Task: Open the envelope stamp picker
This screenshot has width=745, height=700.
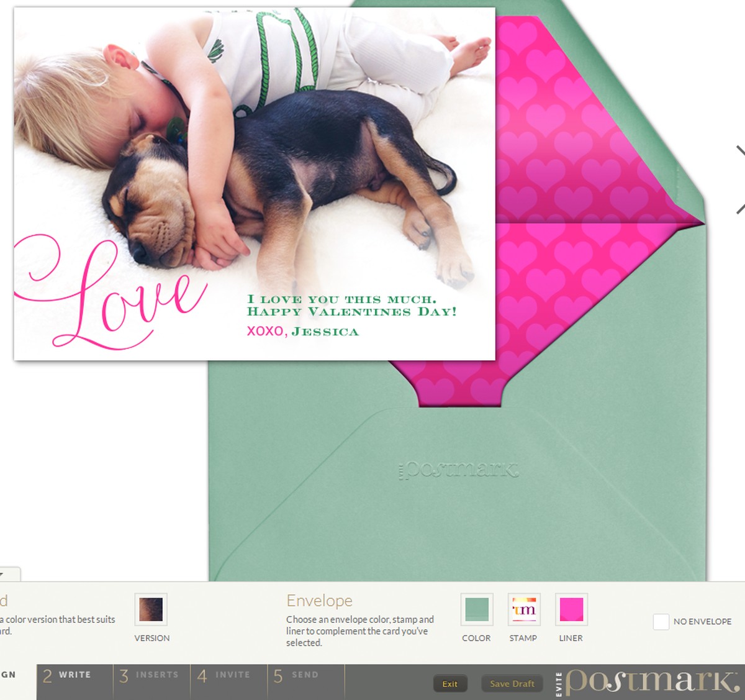Action: 523,609
